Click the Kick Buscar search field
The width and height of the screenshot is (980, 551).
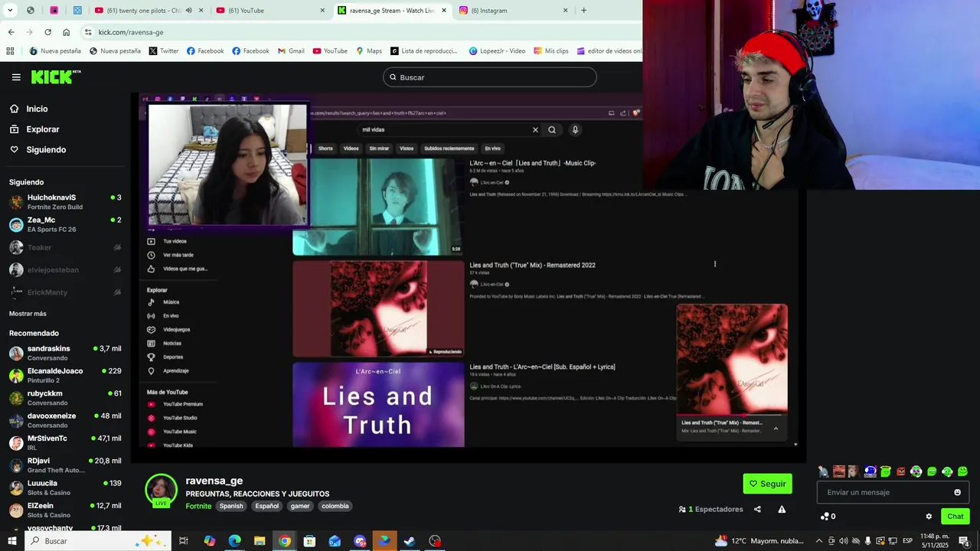click(490, 77)
